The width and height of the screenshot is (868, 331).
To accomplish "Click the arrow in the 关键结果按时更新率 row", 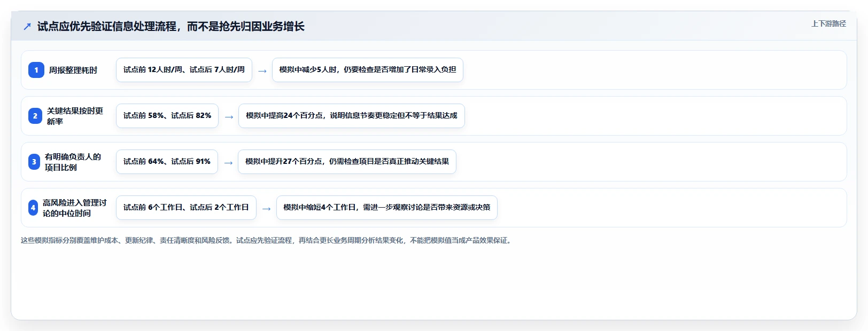I will [229, 117].
